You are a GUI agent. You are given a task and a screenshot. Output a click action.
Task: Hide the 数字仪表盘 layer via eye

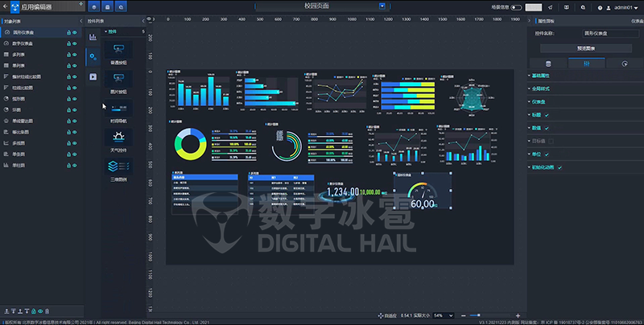coord(75,43)
